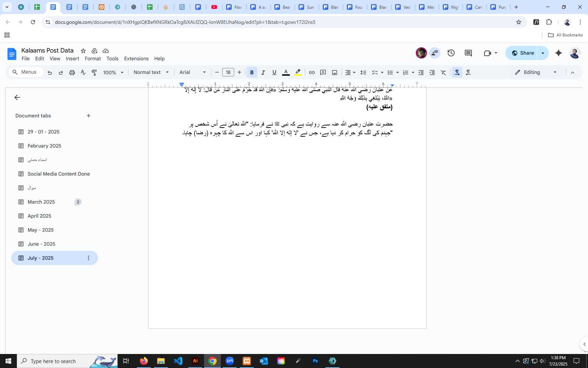This screenshot has height=368, width=588.
Task: Hide the menus with the collapse chevron
Action: pyautogui.click(x=573, y=73)
